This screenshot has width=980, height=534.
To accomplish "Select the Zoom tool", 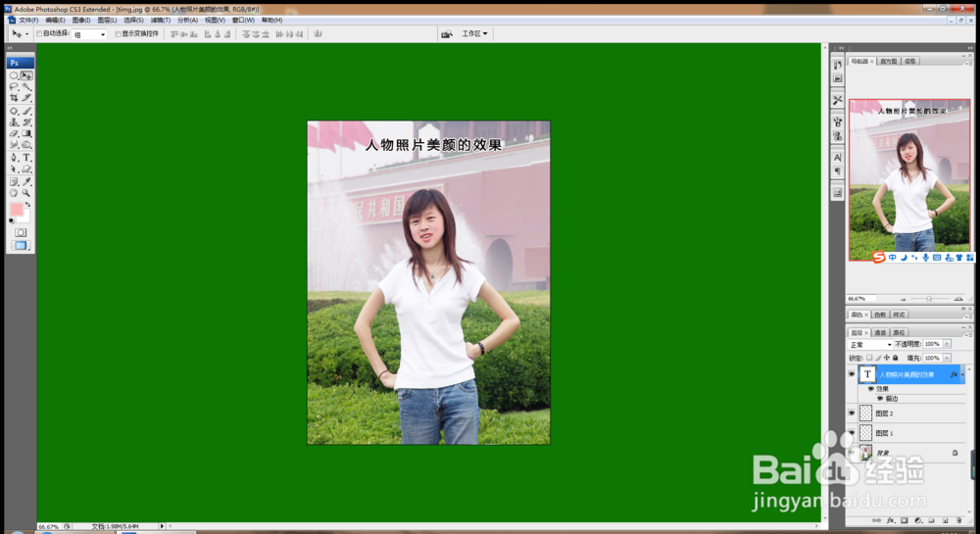I will pos(26,193).
